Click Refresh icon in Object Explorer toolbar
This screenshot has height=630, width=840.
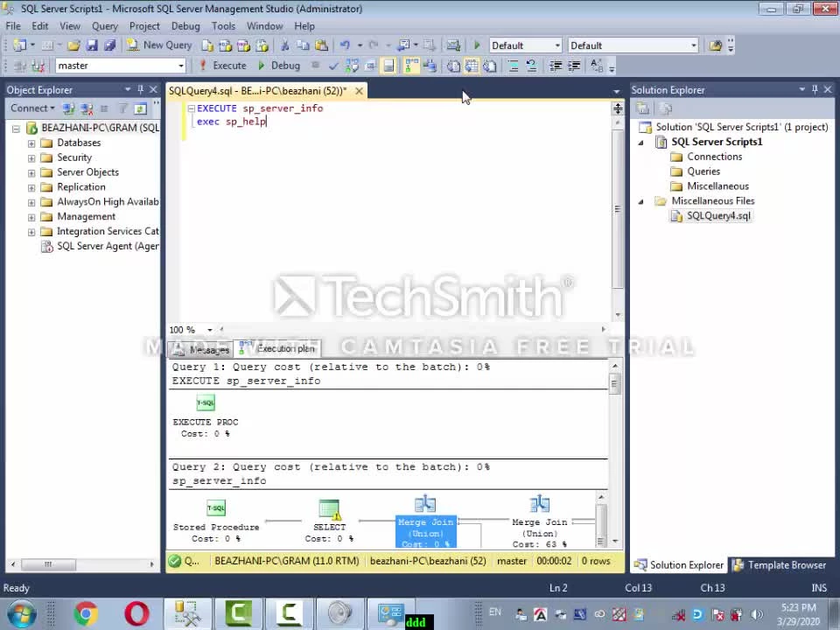click(x=140, y=108)
